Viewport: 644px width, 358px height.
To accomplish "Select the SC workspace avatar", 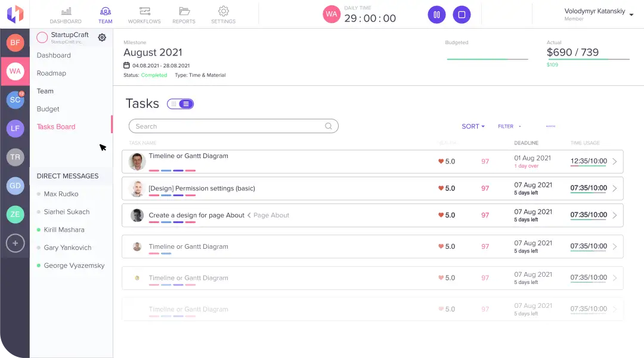I will coord(15,100).
